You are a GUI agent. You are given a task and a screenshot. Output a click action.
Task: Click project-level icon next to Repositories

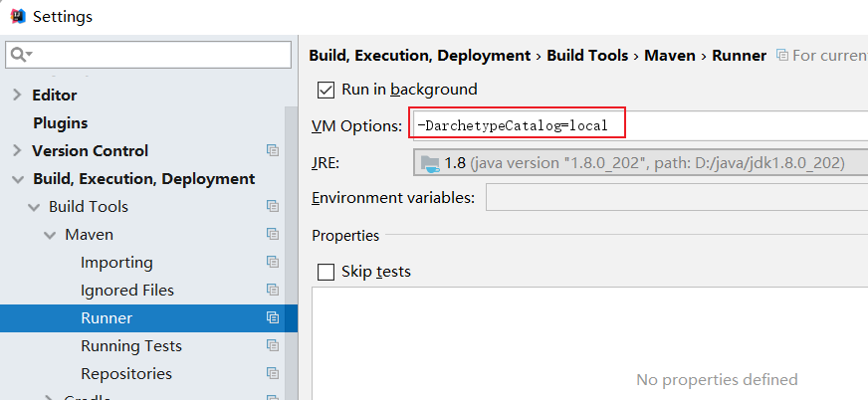[273, 373]
